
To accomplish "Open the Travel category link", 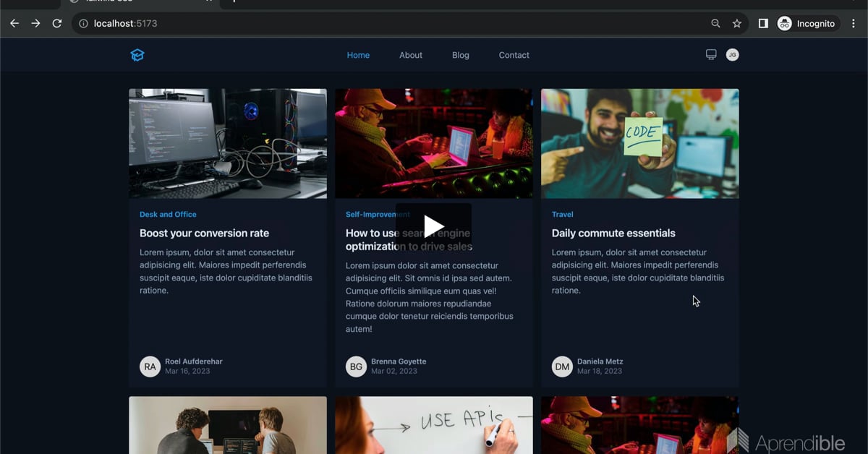I will click(x=562, y=214).
